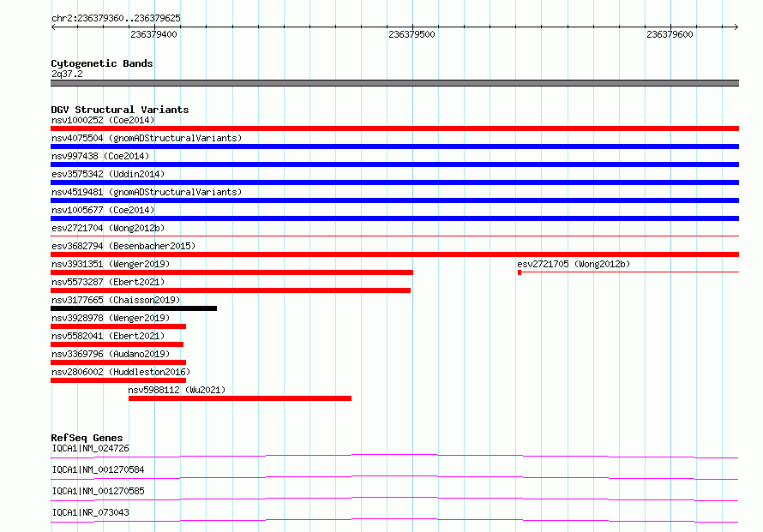Viewport: 763px width, 532px height.
Task: Select the blue esv3575342 variant bar
Action: (394, 182)
